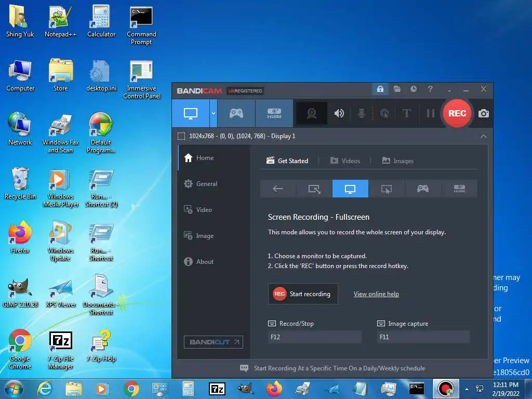
Task: Click the Bandicam icon in the taskbar
Action: coord(446,389)
